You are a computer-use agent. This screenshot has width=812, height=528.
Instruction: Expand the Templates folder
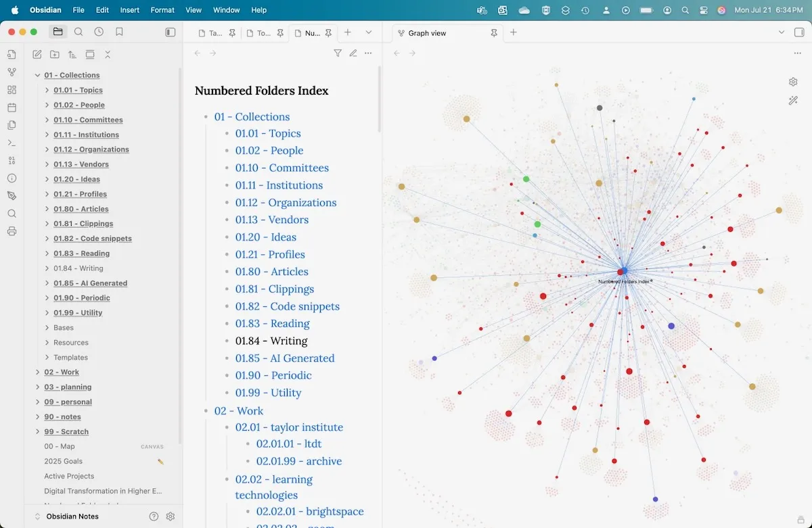click(47, 357)
